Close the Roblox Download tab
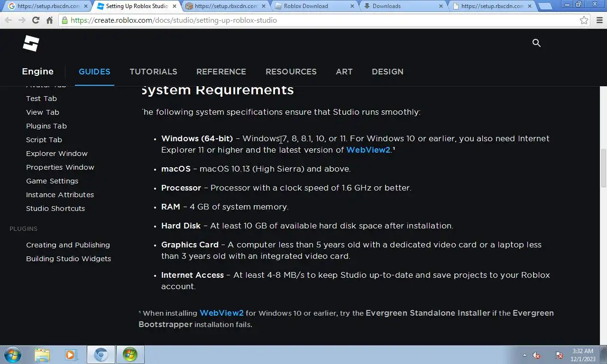The image size is (607, 364). (352, 6)
